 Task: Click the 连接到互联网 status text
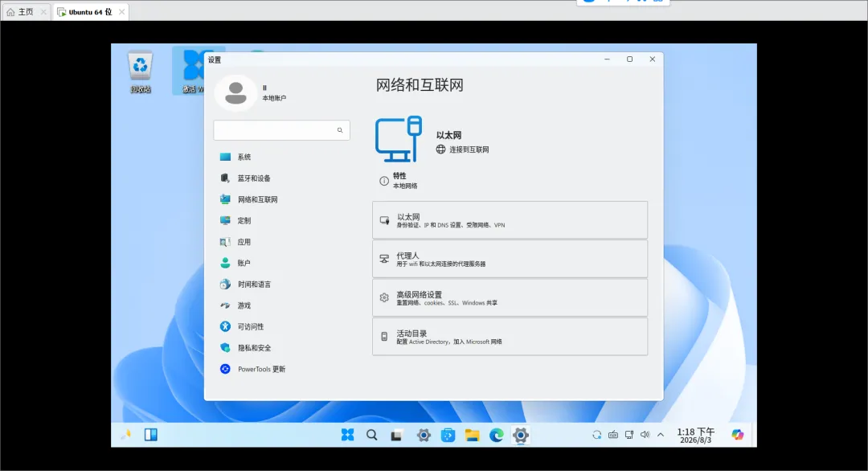coord(469,149)
